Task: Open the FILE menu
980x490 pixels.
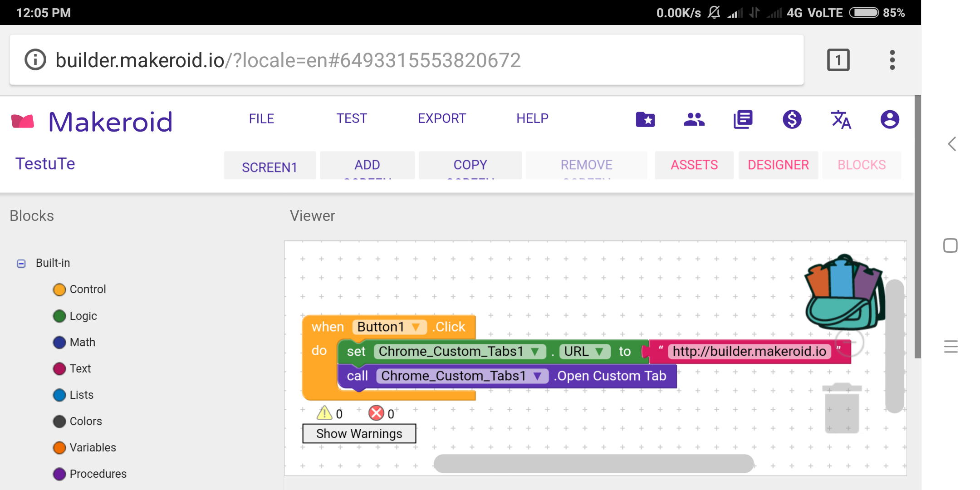Action: (261, 118)
